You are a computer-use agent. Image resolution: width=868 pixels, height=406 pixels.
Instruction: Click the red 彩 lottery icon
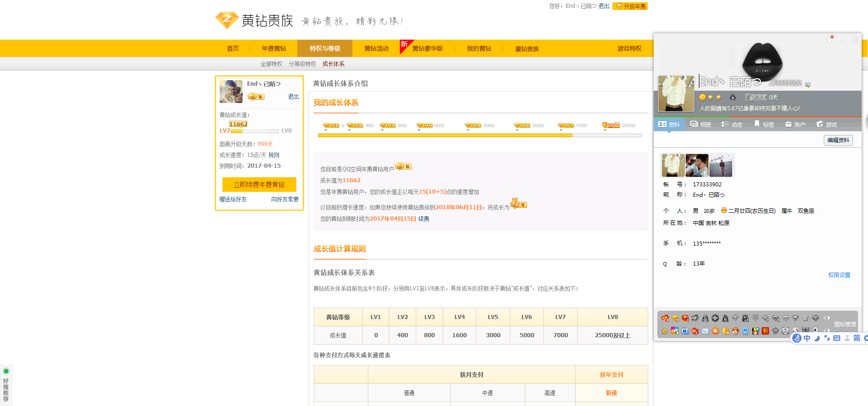coord(765,331)
